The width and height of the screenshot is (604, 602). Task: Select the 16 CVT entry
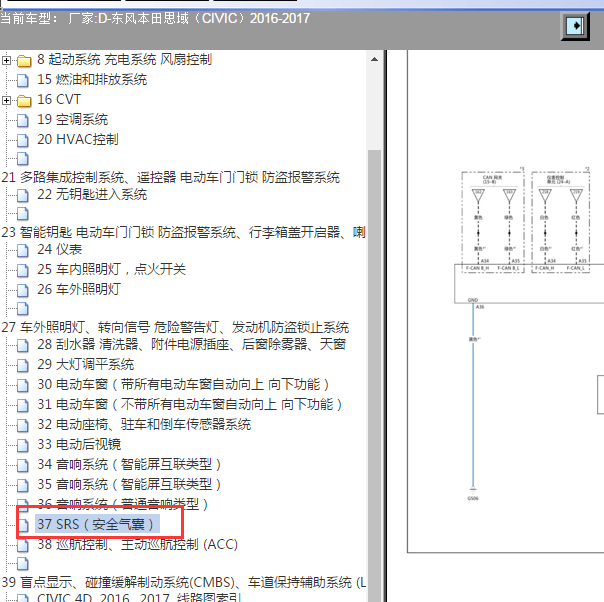click(x=59, y=100)
